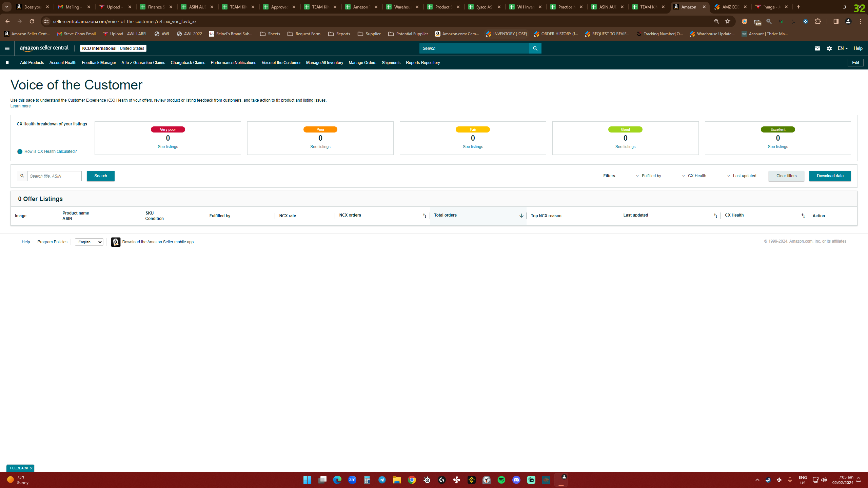Open the Chrome profile avatar

click(x=848, y=21)
